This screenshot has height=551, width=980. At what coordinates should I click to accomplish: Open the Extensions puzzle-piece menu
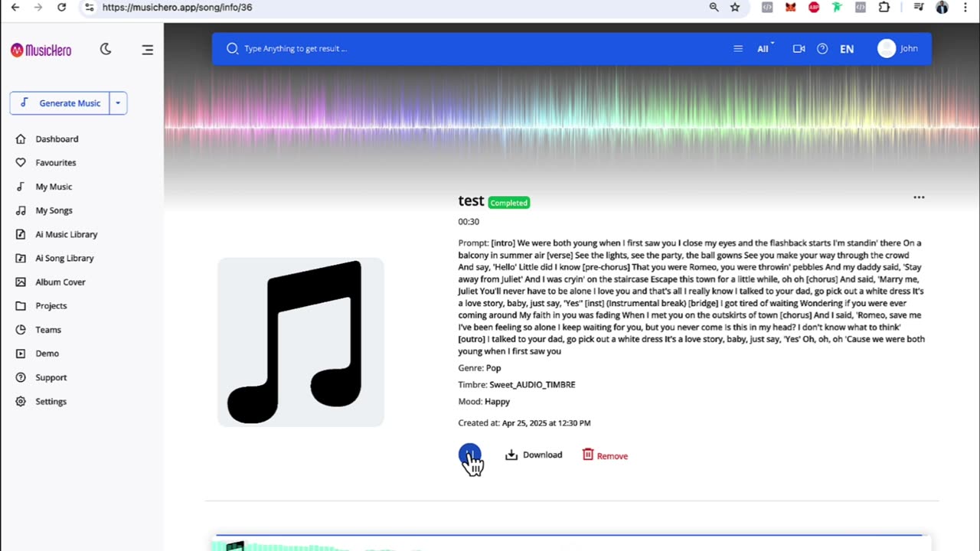[884, 7]
